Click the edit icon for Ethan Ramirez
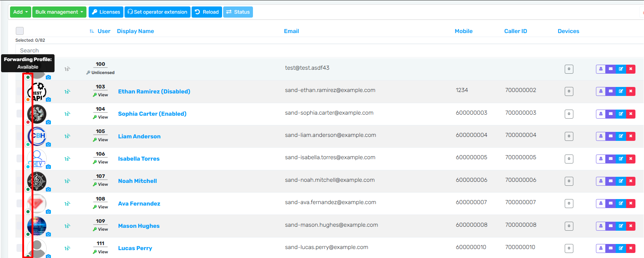Screen dimensions: 644x258 pyautogui.click(x=620, y=91)
